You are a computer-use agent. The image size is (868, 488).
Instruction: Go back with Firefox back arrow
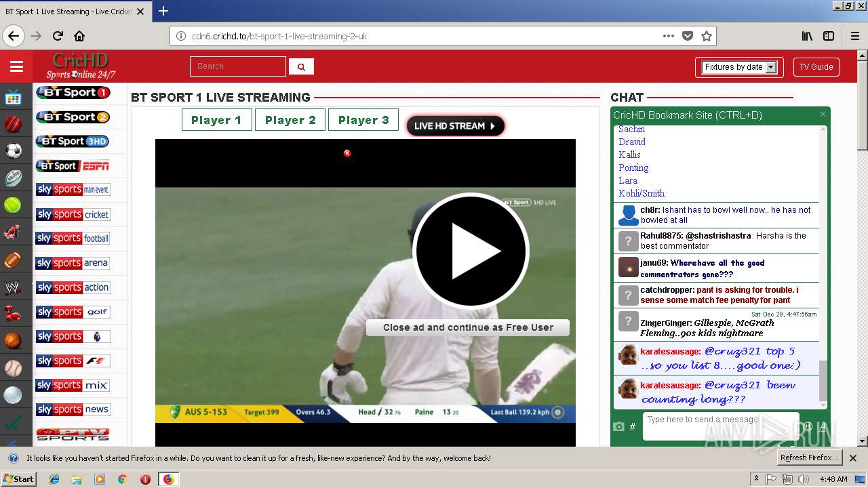pyautogui.click(x=14, y=36)
